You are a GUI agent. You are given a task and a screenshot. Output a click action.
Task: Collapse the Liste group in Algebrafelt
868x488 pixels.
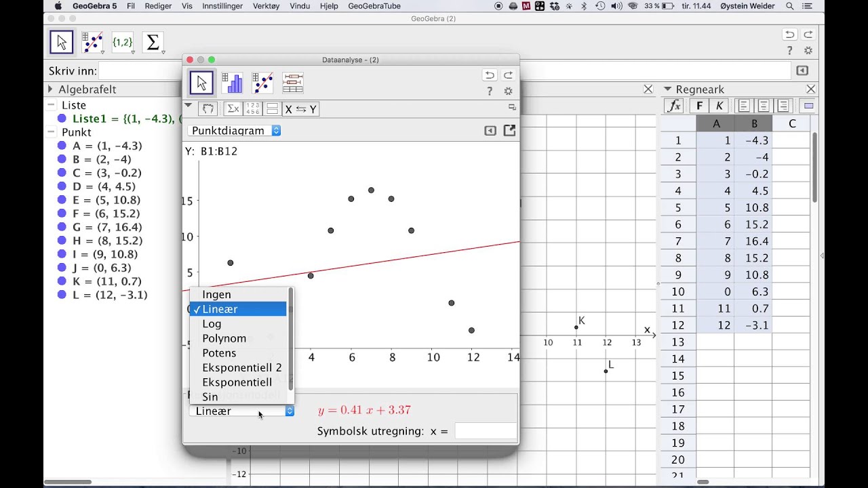(51, 105)
